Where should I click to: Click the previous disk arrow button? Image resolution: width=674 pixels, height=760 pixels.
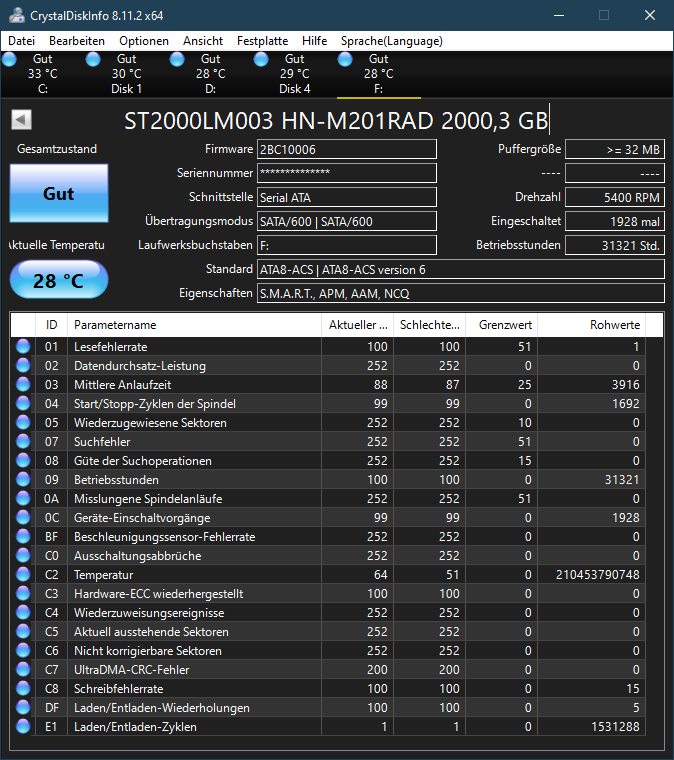pos(21,120)
